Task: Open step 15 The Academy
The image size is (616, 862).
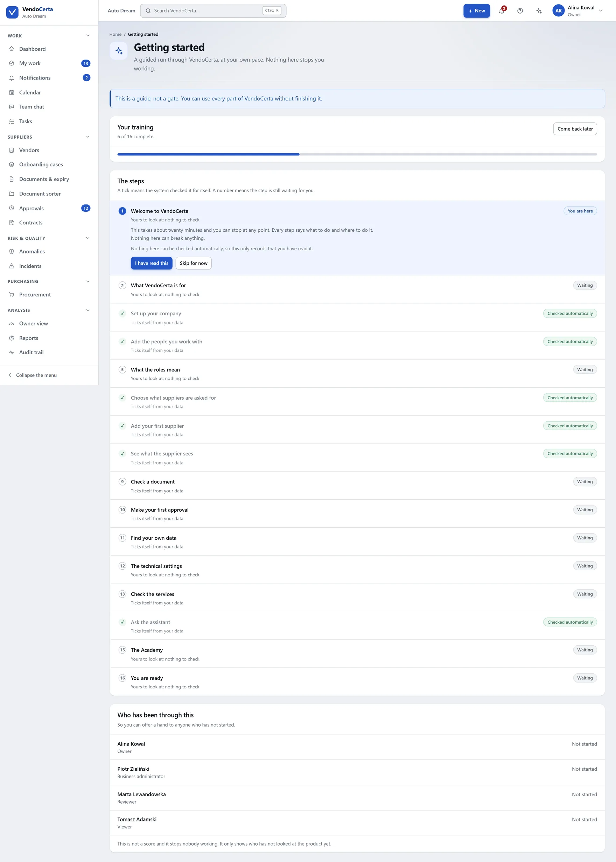Action: pyautogui.click(x=357, y=654)
